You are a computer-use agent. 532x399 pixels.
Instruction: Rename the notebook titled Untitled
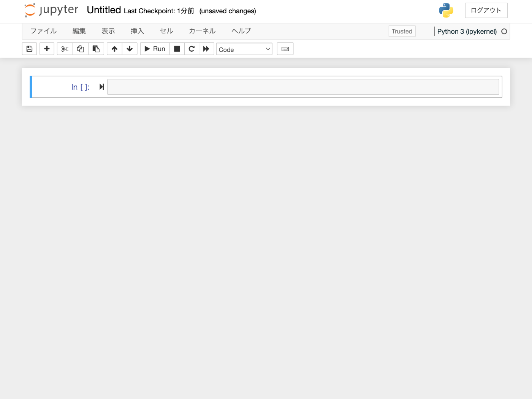tap(104, 10)
